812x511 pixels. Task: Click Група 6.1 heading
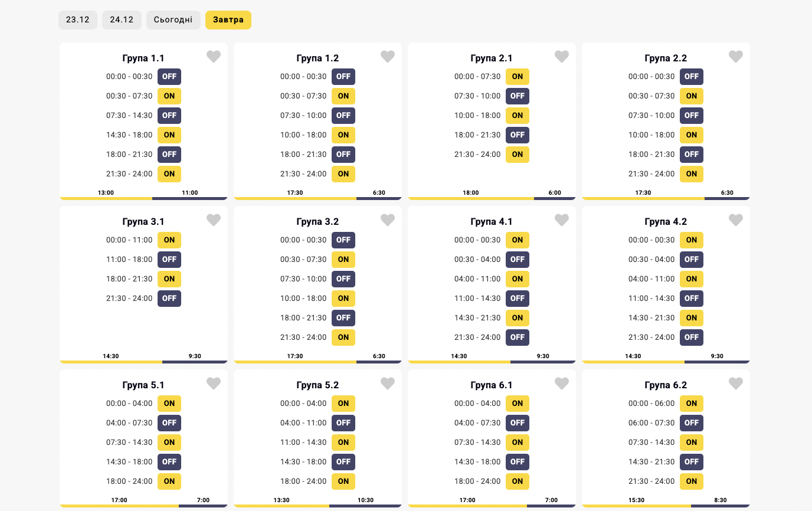point(492,385)
